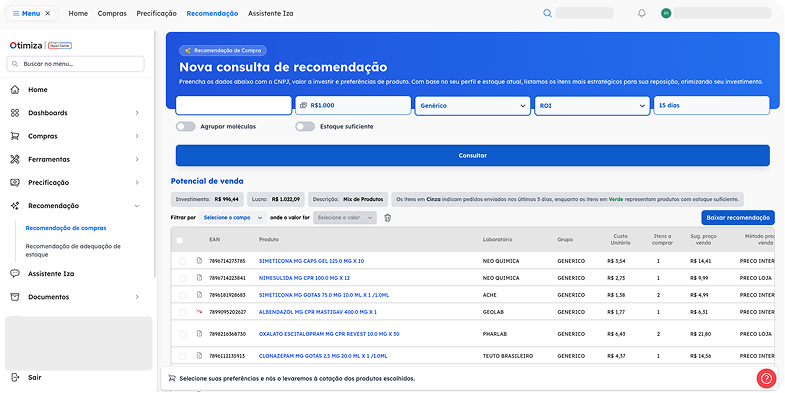Check the SIMETICONA MG GOTAS row checkbox
This screenshot has height=393, width=785.
pyautogui.click(x=183, y=295)
